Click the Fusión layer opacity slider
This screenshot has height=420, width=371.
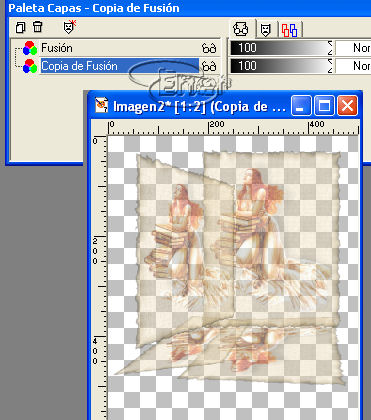coord(279,48)
